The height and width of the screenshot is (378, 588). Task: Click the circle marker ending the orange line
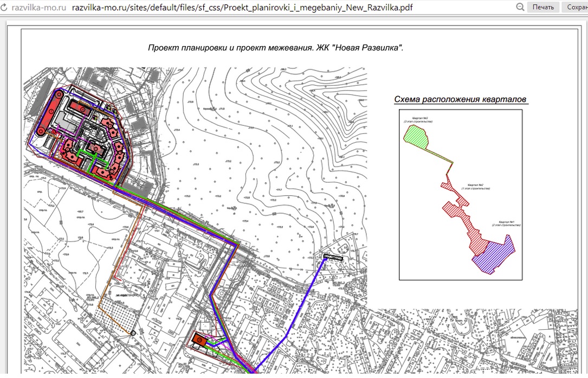pos(133,332)
